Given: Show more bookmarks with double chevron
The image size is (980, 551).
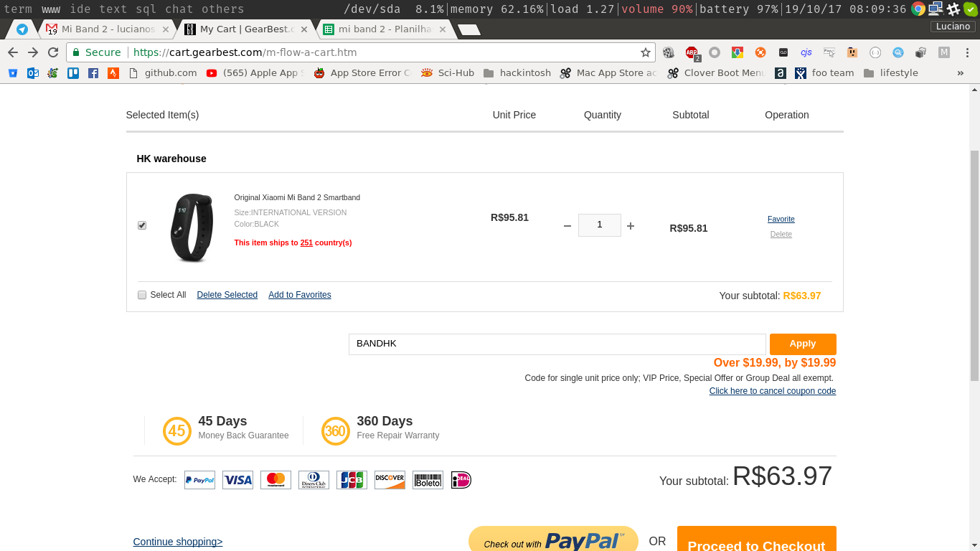Looking at the screenshot, I should (961, 72).
